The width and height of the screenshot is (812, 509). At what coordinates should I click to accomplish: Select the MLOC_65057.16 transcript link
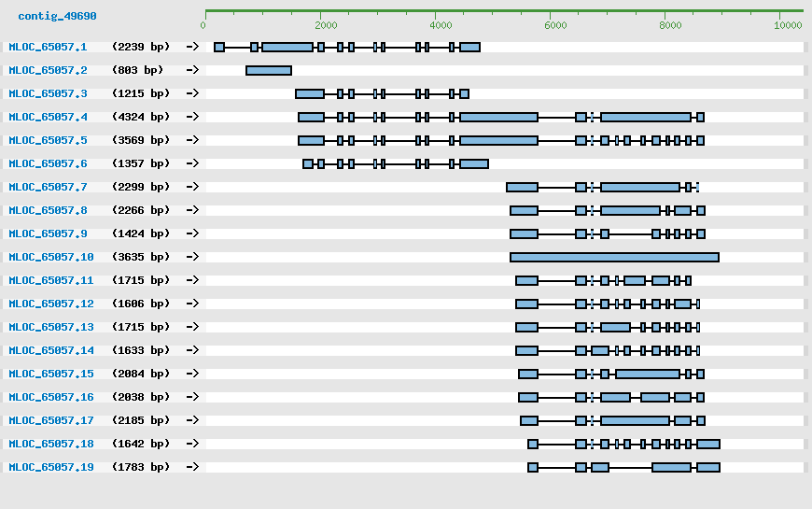[51, 397]
